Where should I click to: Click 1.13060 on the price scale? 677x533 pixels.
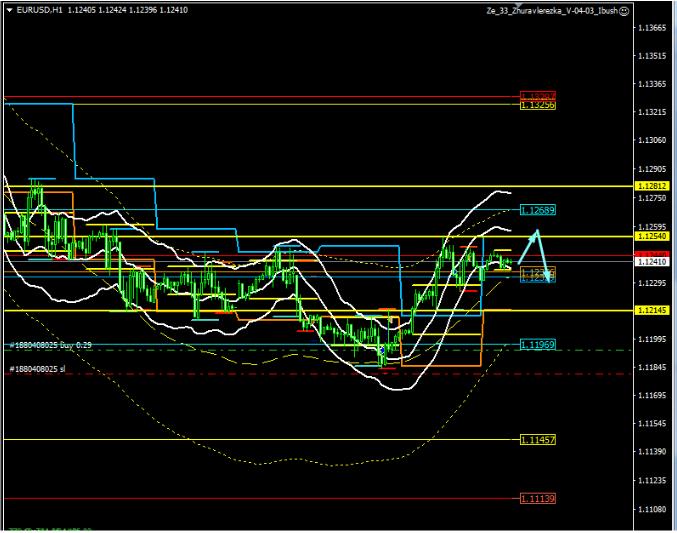652,140
